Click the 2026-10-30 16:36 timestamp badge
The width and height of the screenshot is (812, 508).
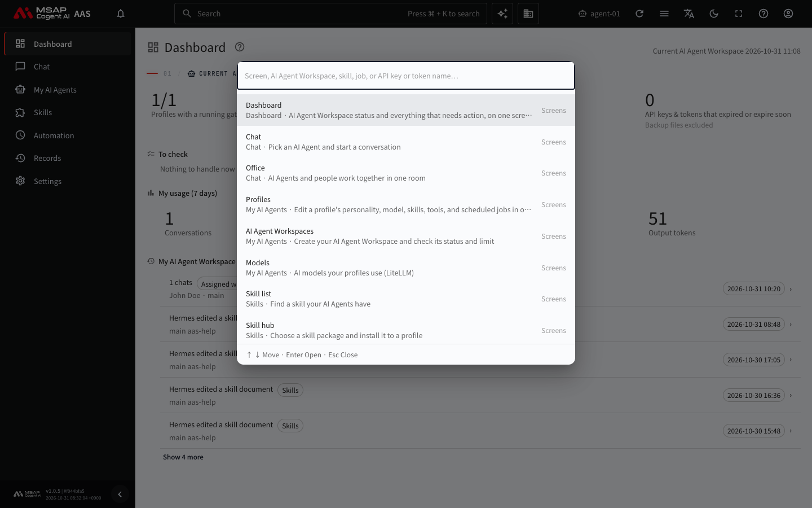coord(754,396)
